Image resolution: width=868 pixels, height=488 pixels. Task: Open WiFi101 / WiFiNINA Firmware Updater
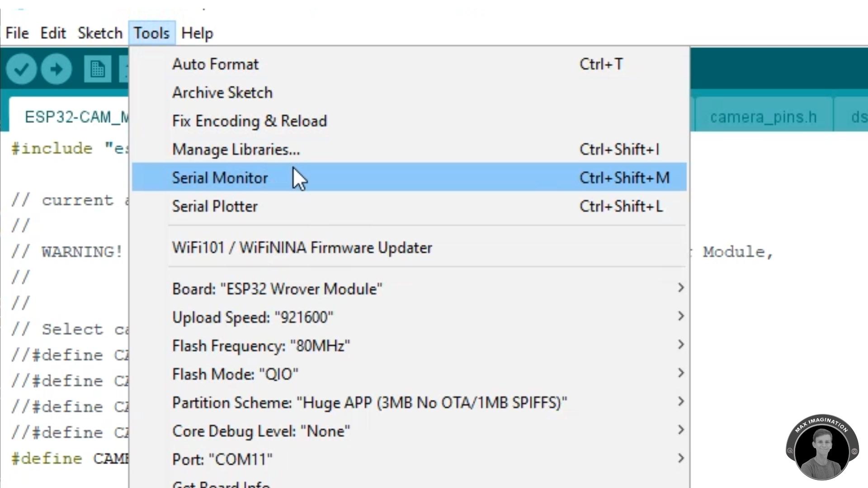[302, 248]
